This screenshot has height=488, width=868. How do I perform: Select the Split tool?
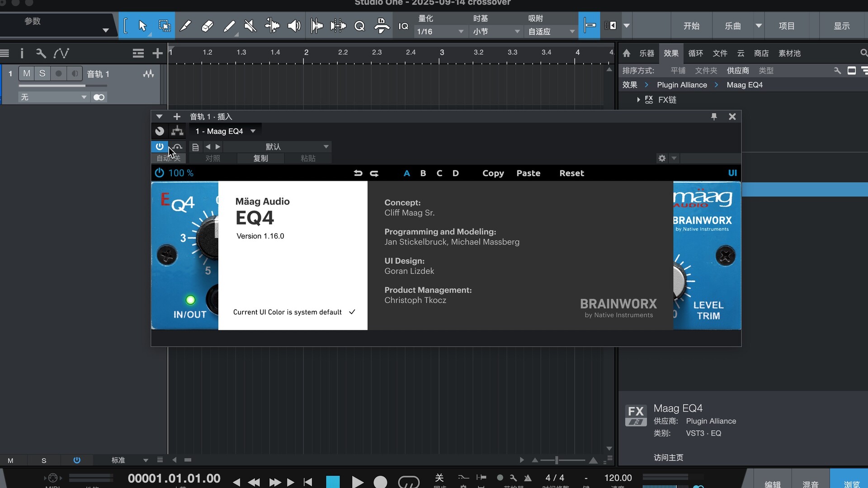(186, 26)
